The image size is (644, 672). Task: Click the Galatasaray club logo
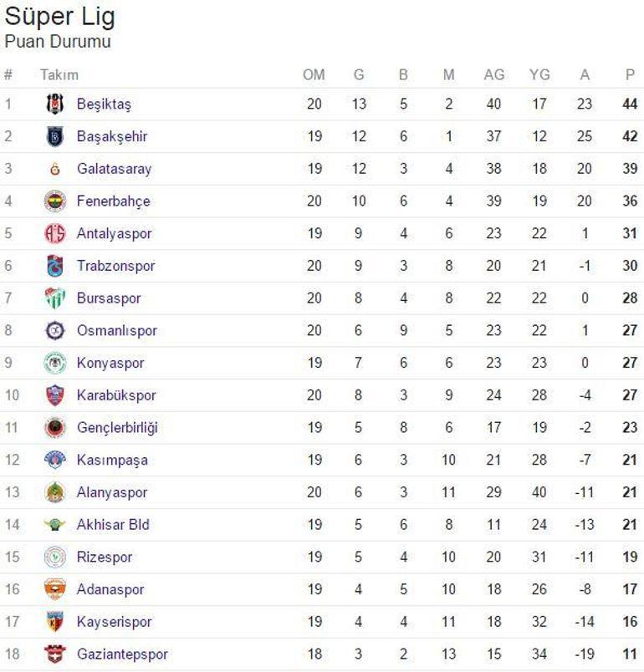[54, 169]
